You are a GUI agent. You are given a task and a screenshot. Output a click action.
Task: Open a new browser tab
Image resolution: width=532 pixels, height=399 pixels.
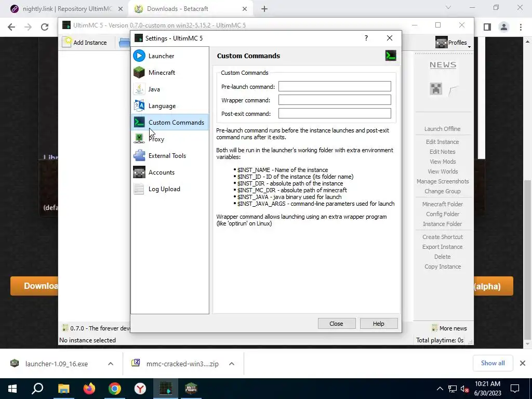click(x=264, y=9)
